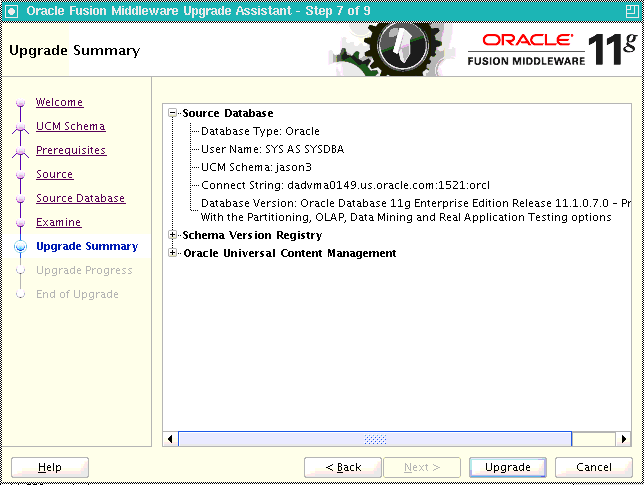644x485 pixels.
Task: Select the 'UCM Schema: jason3' row
Action: pyautogui.click(x=256, y=167)
